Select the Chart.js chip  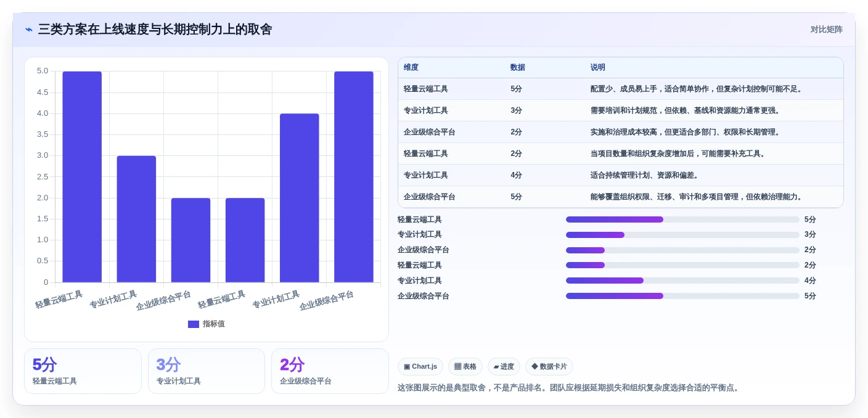coord(420,367)
